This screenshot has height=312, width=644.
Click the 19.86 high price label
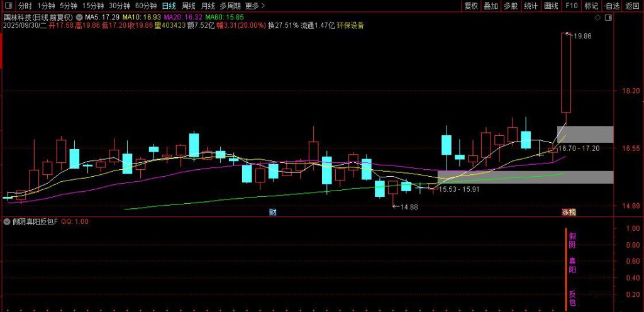(x=582, y=36)
